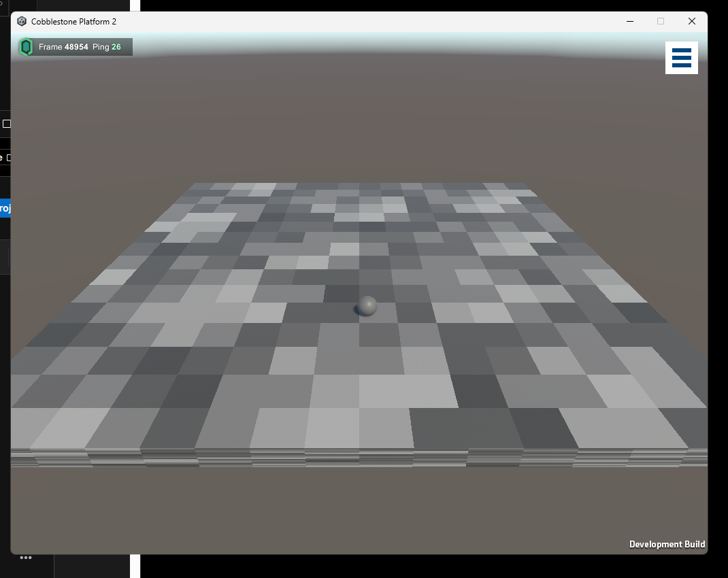The height and width of the screenshot is (578, 728).
Task: Toggle the upper checkbox on the left edge
Action: point(7,124)
